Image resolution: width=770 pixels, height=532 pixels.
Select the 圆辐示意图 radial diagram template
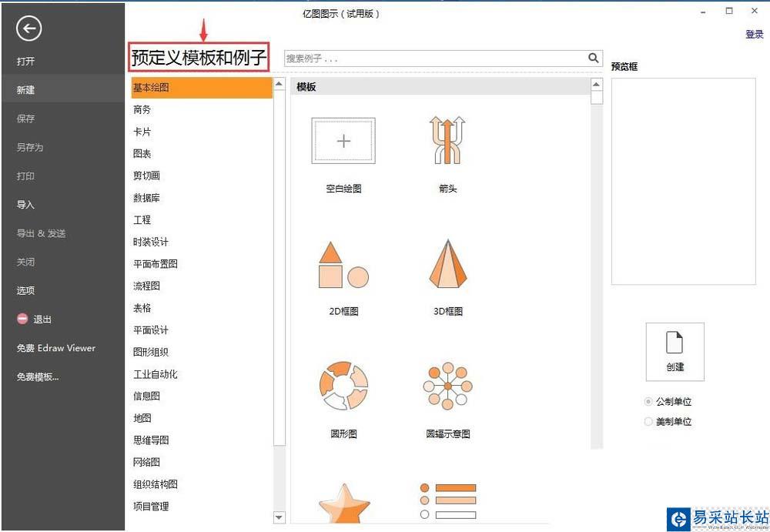pyautogui.click(x=447, y=386)
